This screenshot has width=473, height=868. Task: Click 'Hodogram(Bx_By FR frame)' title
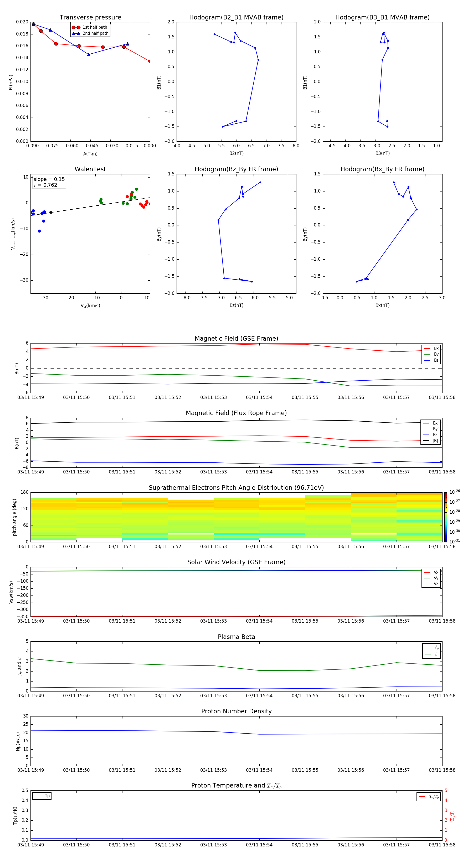tap(382, 169)
